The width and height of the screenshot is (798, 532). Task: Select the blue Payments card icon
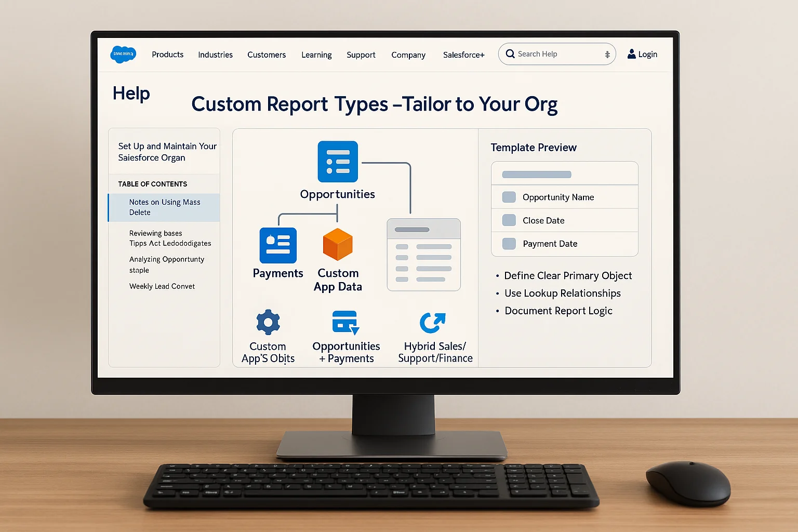point(278,245)
